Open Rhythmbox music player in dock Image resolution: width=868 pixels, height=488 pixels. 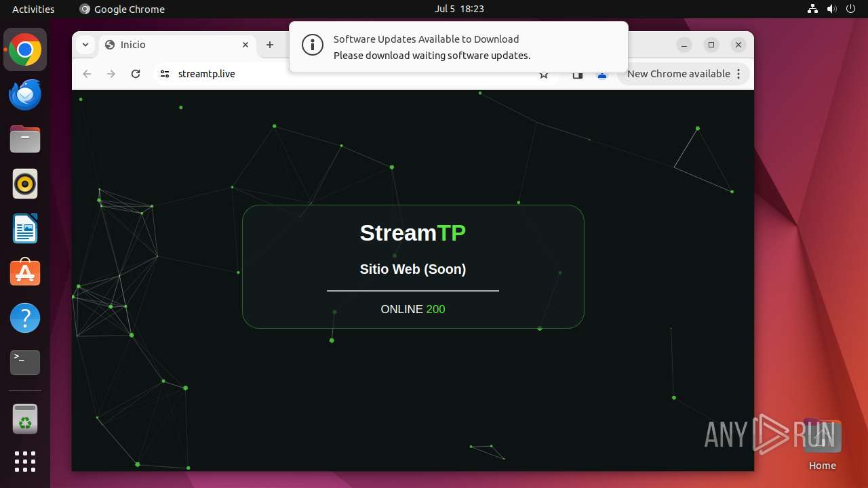pyautogui.click(x=25, y=184)
